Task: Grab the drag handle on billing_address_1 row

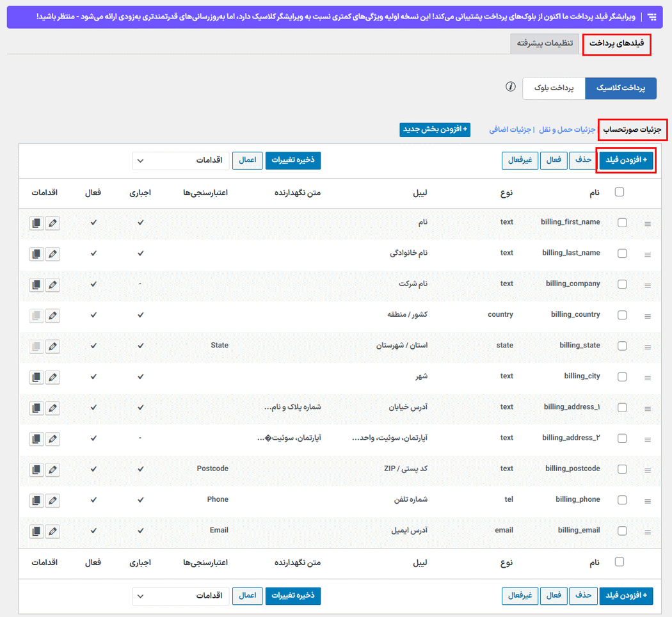Action: 648,408
